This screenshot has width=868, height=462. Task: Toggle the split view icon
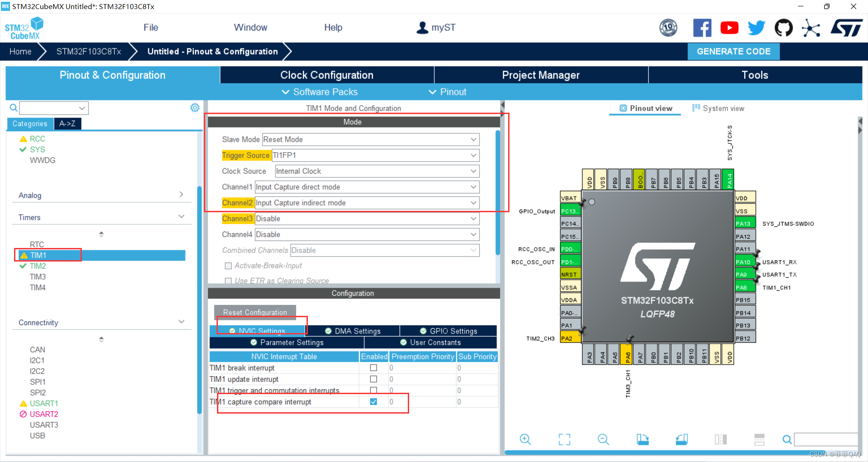point(721,439)
